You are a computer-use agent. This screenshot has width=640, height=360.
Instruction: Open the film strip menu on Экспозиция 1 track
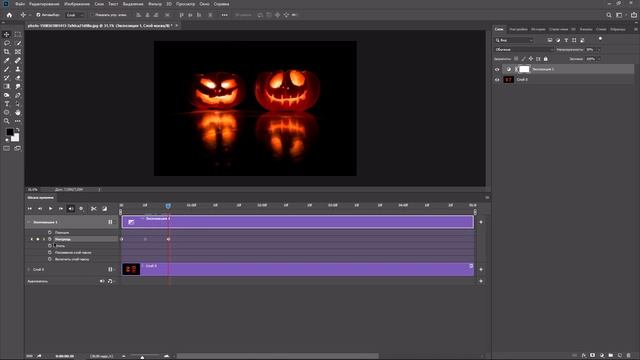[111, 222]
